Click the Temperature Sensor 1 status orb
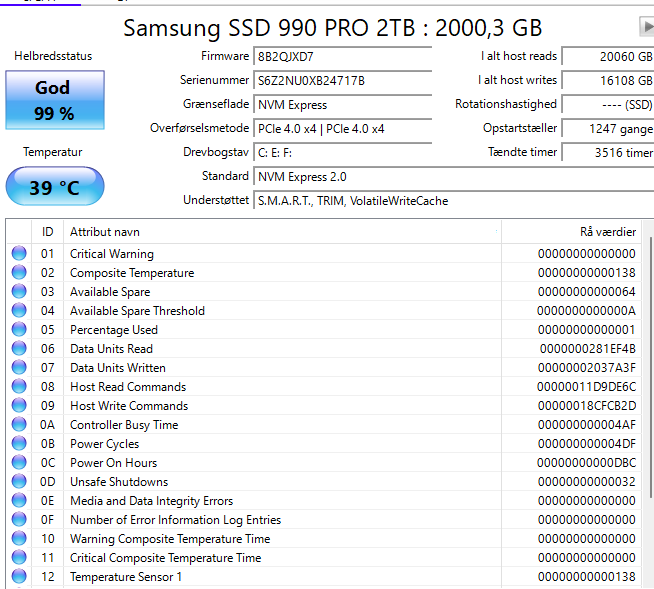 (19, 576)
